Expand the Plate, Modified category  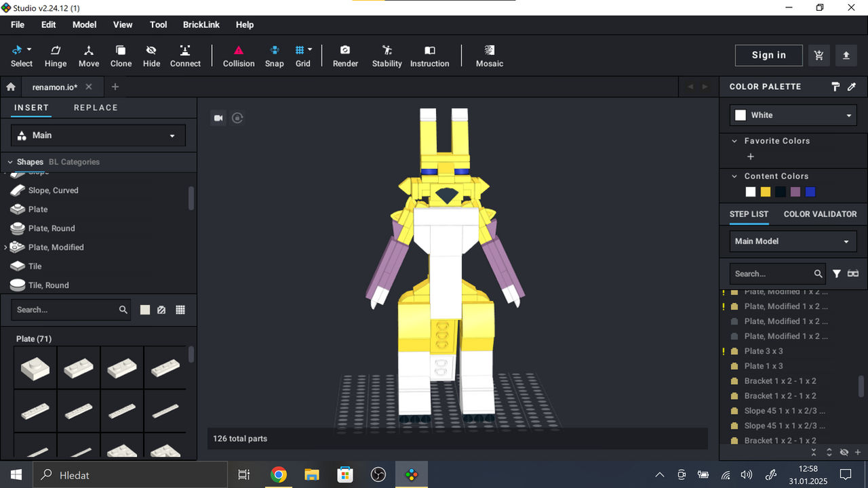tap(5, 247)
